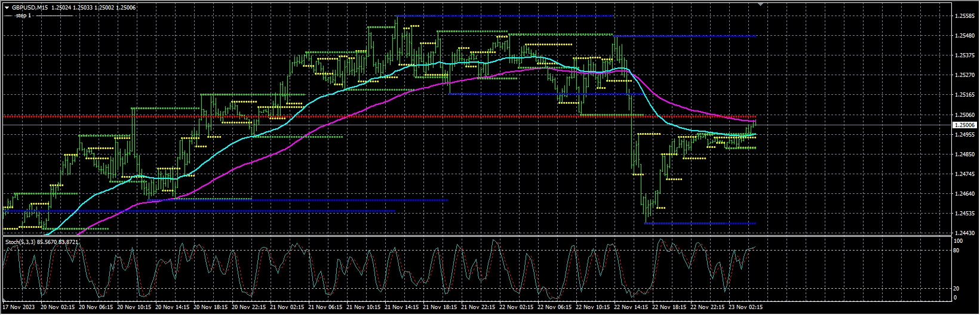Click the 22 Nov 02:15 time label
This screenshot has width=980, height=315.
pos(518,308)
